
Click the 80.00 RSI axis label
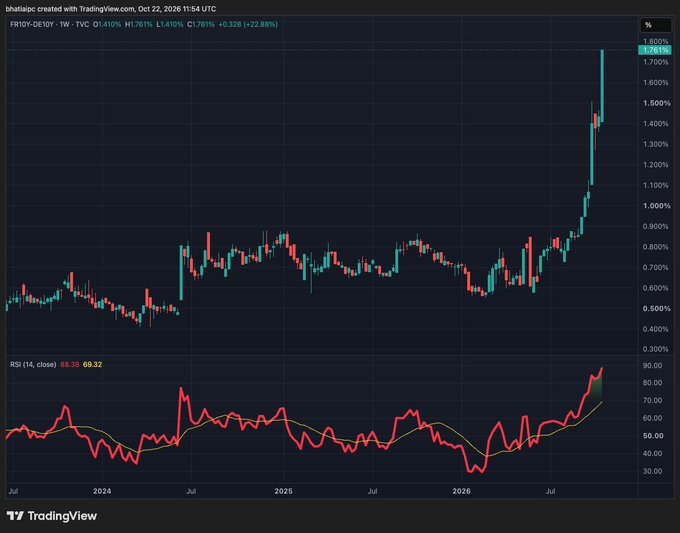pos(653,383)
